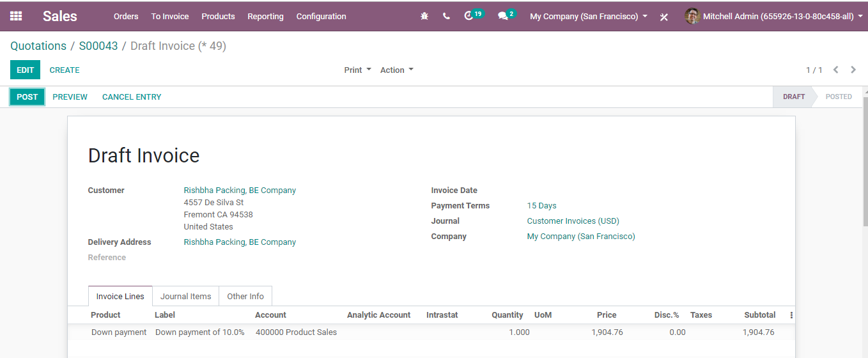The width and height of the screenshot is (868, 358).
Task: Open 15 Days payment terms link
Action: pos(541,206)
